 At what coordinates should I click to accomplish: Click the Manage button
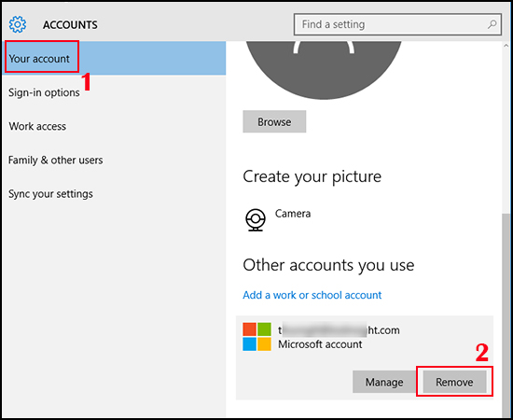point(384,382)
